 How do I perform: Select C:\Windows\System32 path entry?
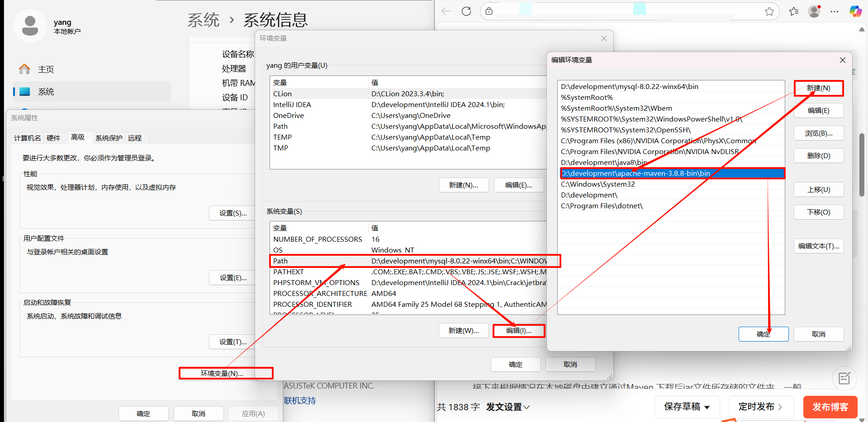671,184
